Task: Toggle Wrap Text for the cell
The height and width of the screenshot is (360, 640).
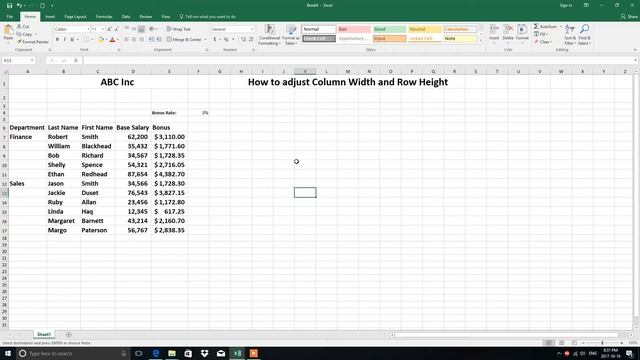Action: point(179,29)
